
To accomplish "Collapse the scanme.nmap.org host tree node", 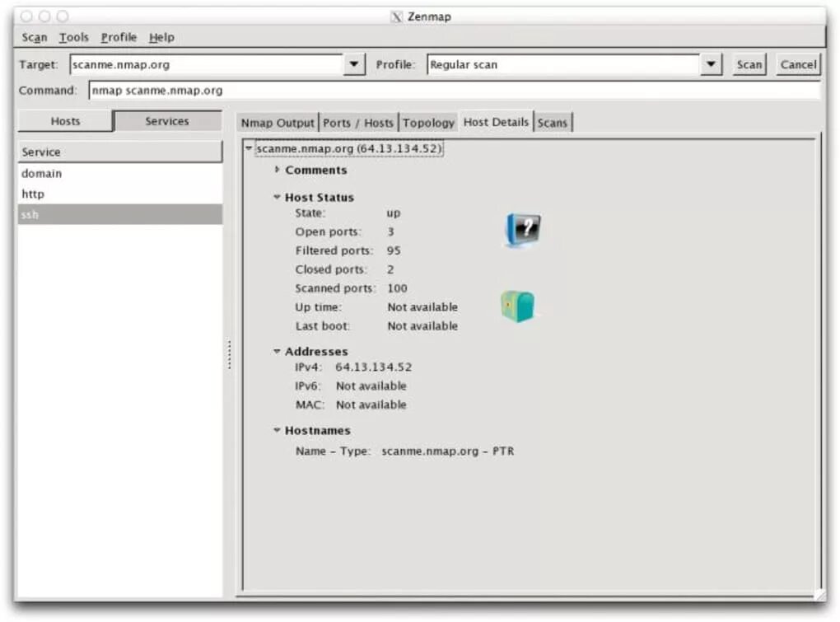I will pos(249,147).
